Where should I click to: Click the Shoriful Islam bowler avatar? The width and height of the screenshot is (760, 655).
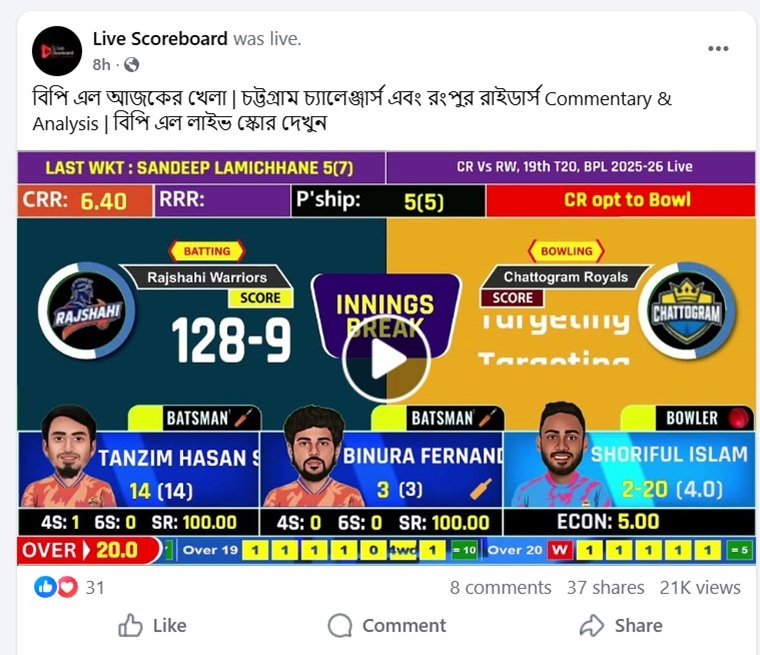coord(561,454)
